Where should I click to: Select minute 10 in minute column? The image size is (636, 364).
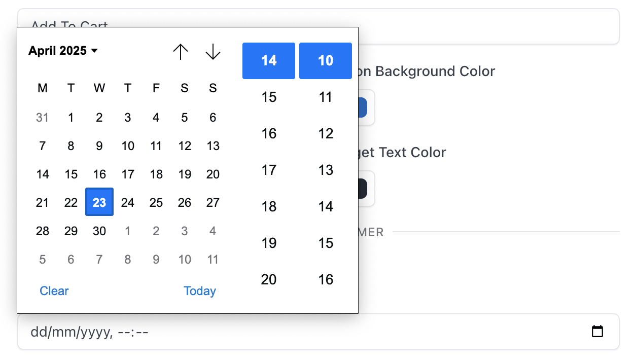click(326, 61)
